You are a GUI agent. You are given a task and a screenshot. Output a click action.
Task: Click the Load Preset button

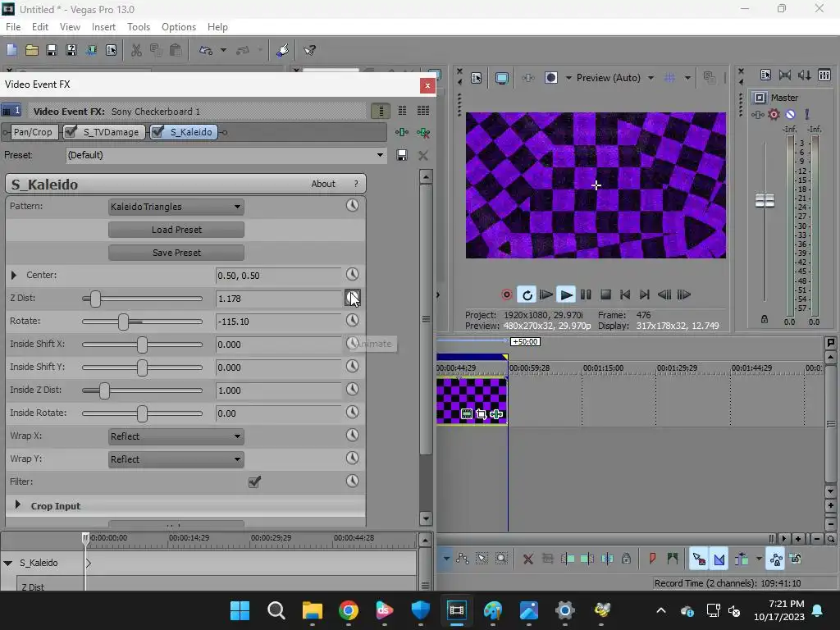[176, 230]
